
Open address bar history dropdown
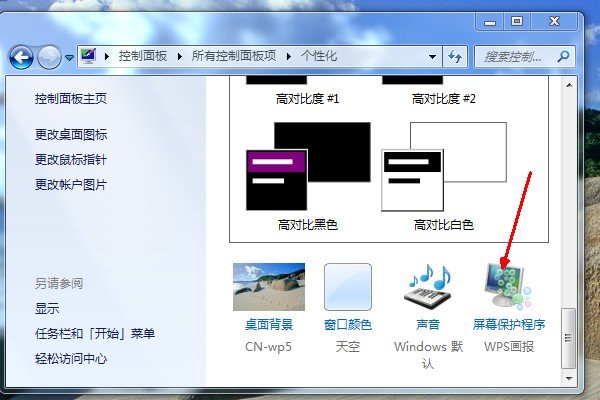pyautogui.click(x=432, y=57)
